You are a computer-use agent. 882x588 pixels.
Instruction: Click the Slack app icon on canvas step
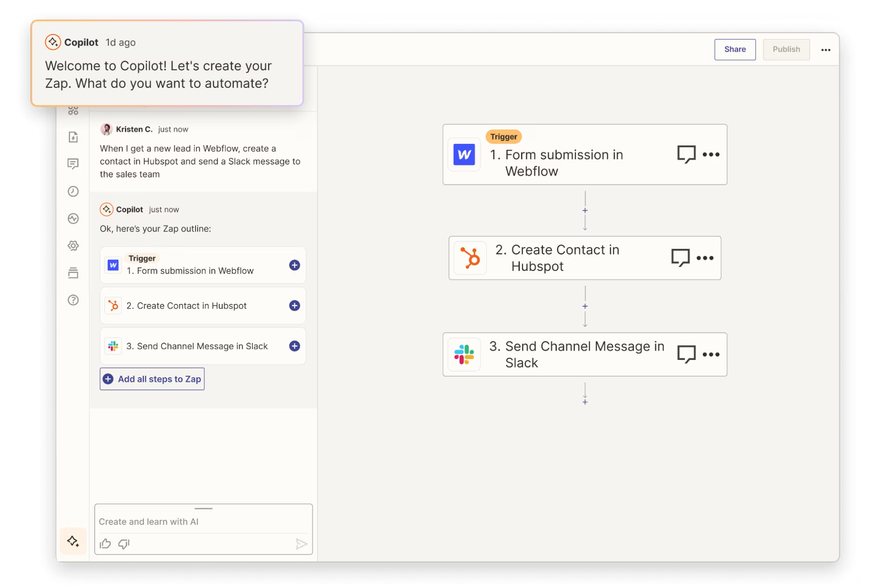464,354
